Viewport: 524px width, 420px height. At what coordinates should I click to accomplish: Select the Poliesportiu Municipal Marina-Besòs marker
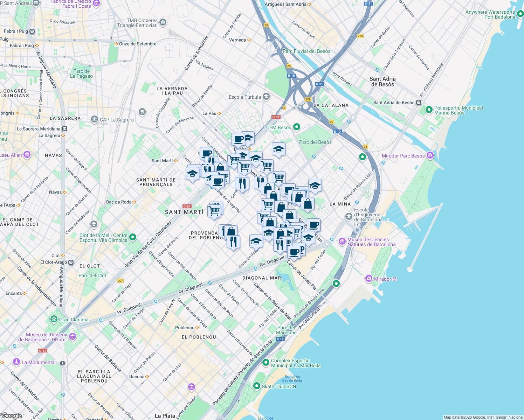pos(429,110)
